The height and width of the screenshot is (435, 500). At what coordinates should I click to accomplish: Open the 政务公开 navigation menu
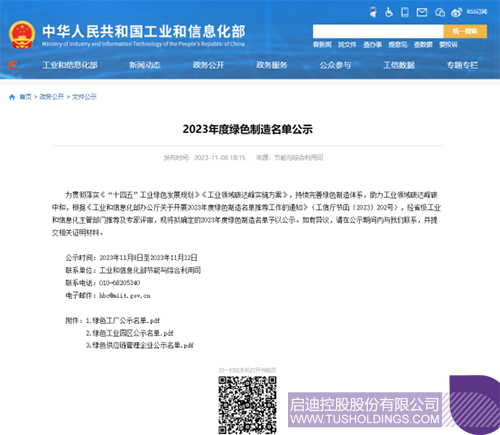tap(208, 65)
